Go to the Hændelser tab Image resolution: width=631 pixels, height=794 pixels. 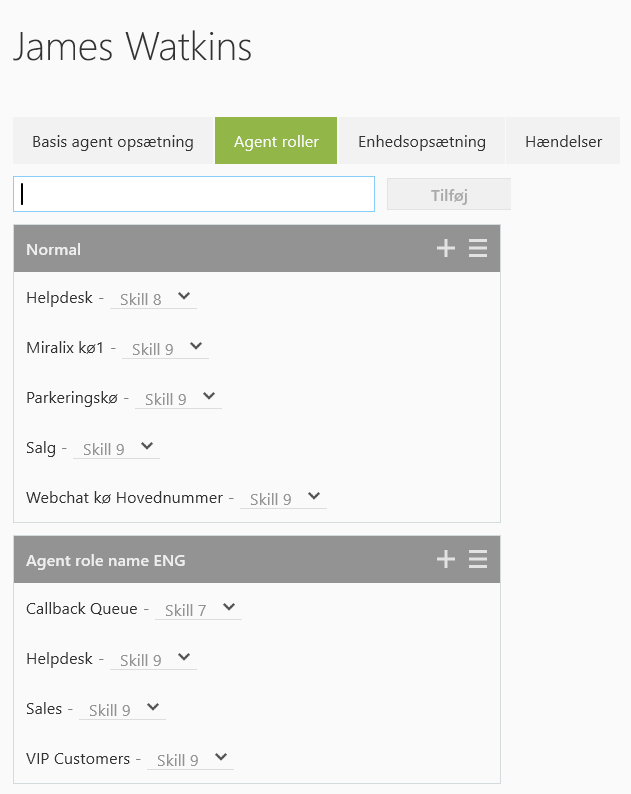click(563, 141)
